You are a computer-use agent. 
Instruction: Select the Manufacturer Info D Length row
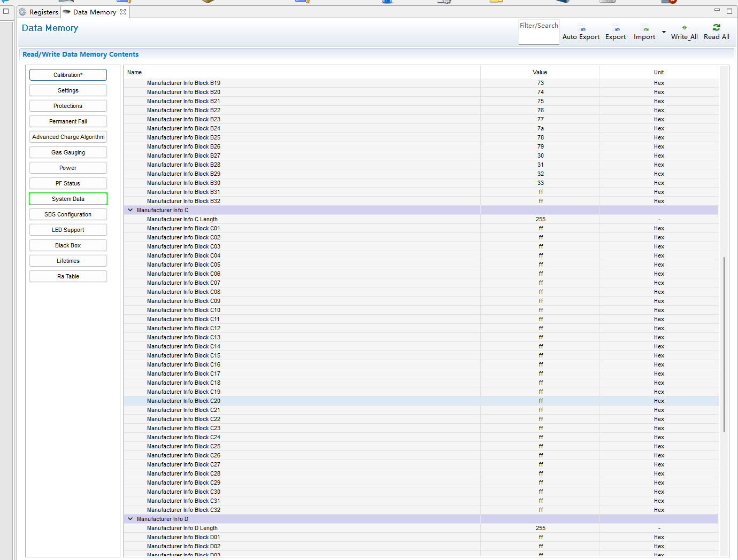click(x=421, y=528)
